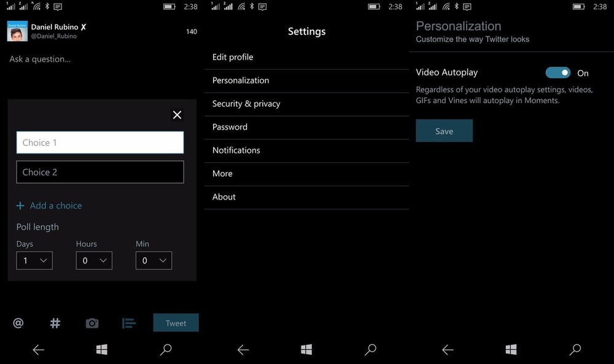The image size is (614, 364).
Task: Open Daniel Rubino profile picture
Action: coord(17,31)
